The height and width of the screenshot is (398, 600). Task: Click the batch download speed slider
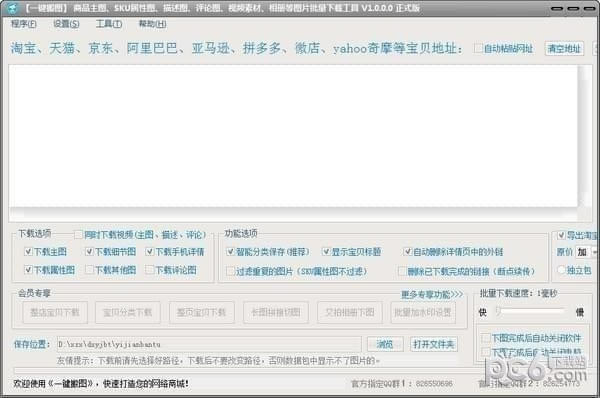pyautogui.click(x=530, y=312)
